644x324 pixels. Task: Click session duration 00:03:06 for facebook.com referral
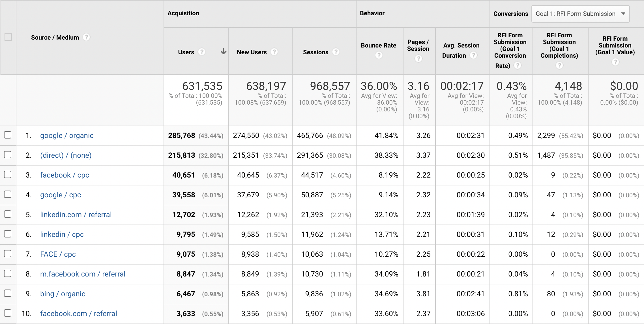[471, 314]
